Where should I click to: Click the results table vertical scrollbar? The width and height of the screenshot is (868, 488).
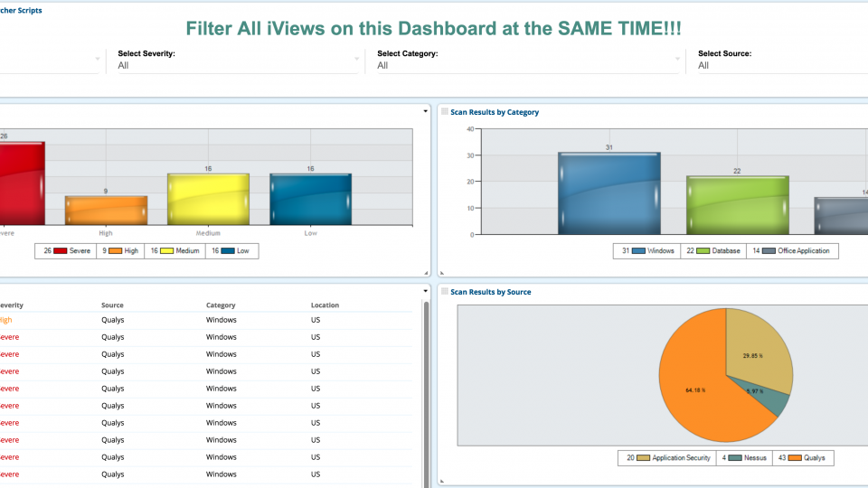click(x=426, y=395)
